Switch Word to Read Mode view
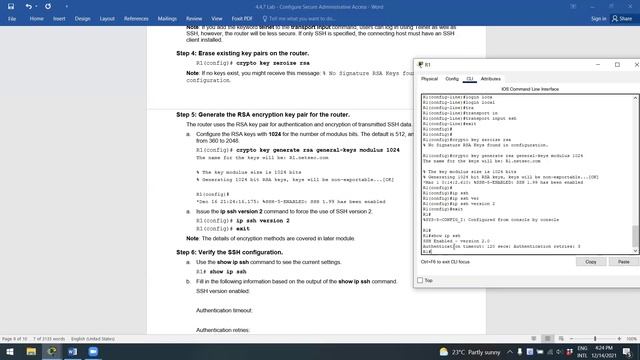Image resolution: width=640 pixels, height=360 pixels. pos(534,339)
